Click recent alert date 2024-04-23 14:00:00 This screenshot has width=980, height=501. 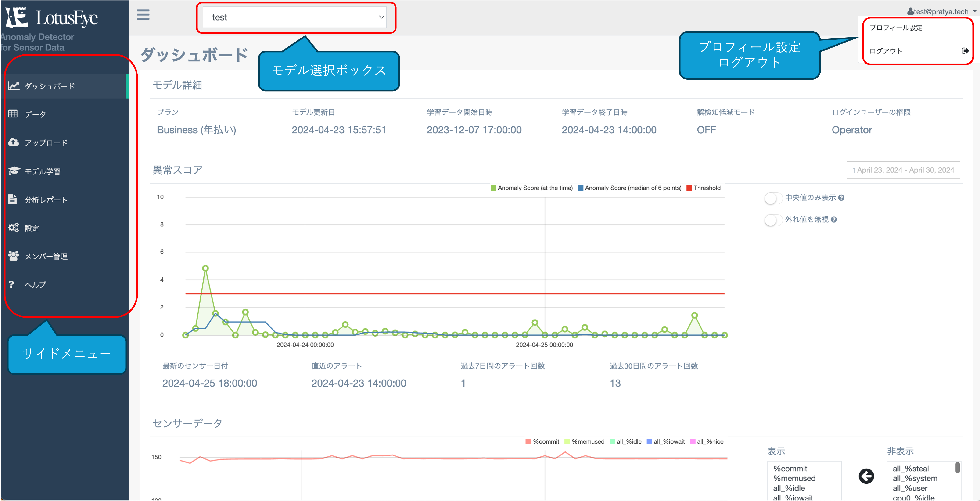click(359, 383)
